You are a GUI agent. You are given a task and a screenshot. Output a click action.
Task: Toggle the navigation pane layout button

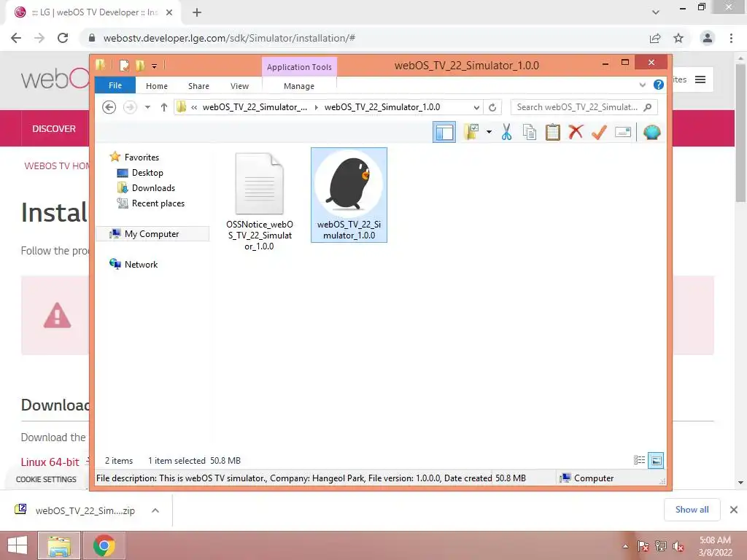[444, 133]
